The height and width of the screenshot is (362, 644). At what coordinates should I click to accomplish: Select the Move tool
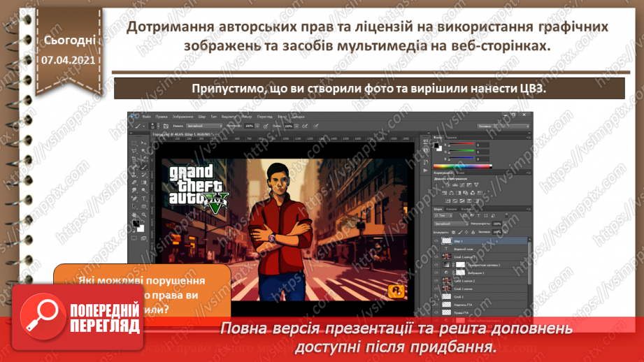pos(144,144)
